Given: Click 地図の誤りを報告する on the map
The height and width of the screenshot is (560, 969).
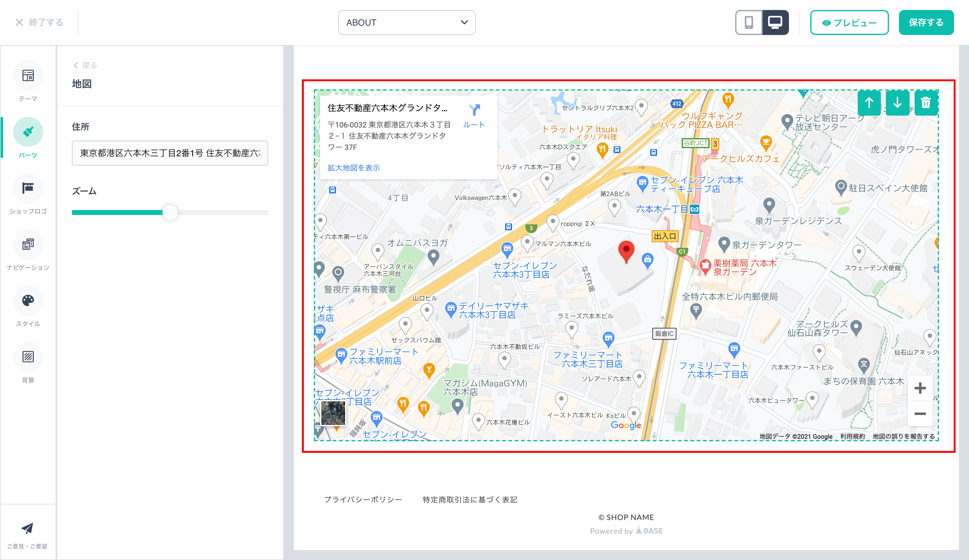Looking at the screenshot, I should pos(904,436).
